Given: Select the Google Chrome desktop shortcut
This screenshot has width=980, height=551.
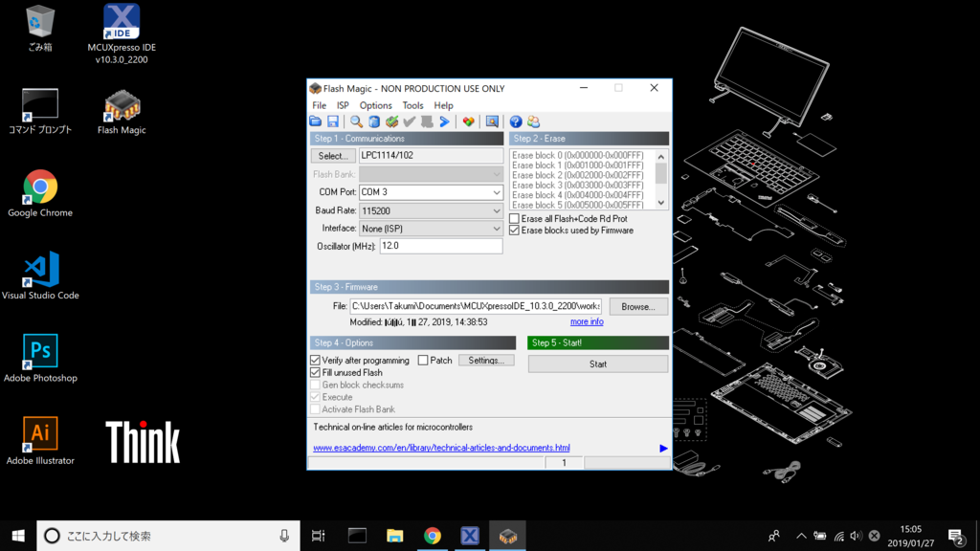Looking at the screenshot, I should (x=40, y=193).
